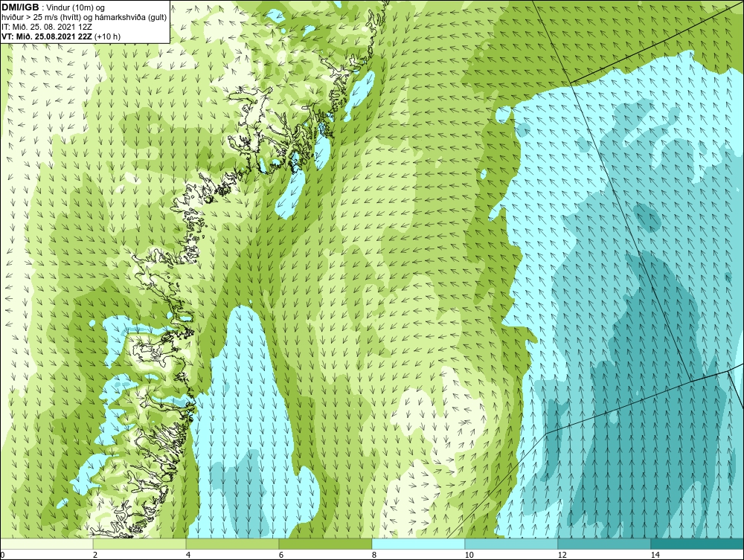Click the above-14 m/s darkest teal swatch
744x560 pixels.
698,544
